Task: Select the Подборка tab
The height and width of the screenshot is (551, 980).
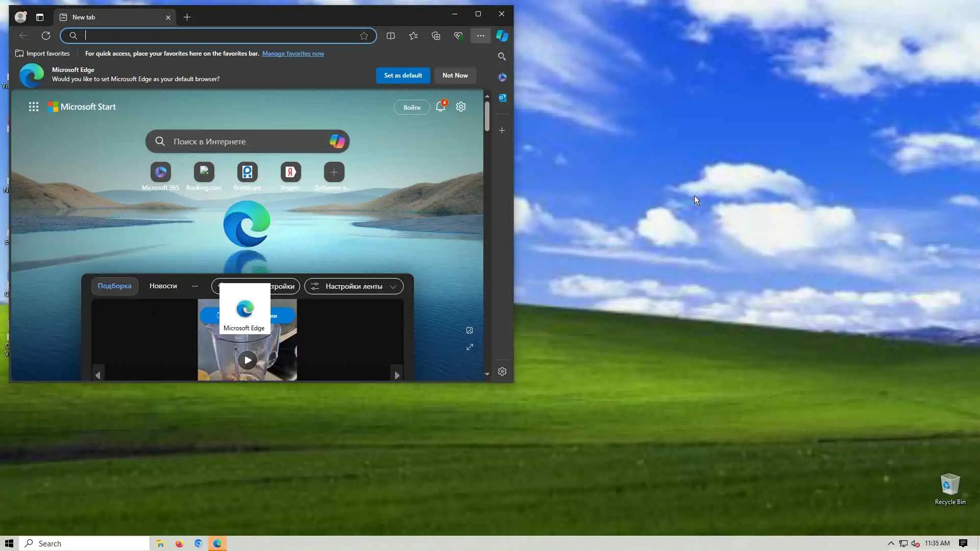Action: (x=114, y=286)
